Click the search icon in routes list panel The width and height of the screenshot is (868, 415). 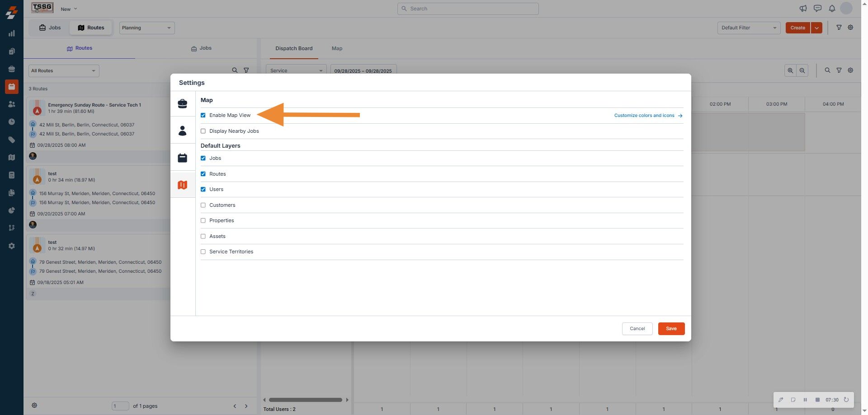pyautogui.click(x=235, y=70)
